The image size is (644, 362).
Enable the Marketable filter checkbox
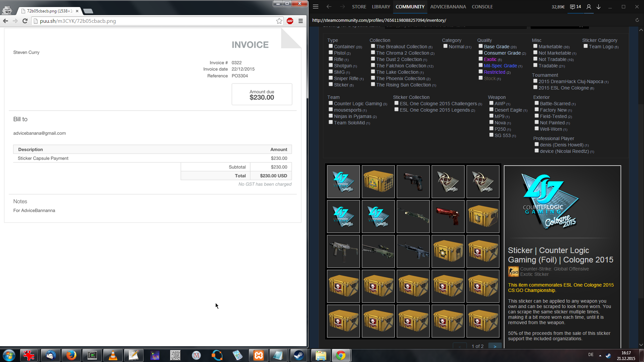click(x=535, y=46)
